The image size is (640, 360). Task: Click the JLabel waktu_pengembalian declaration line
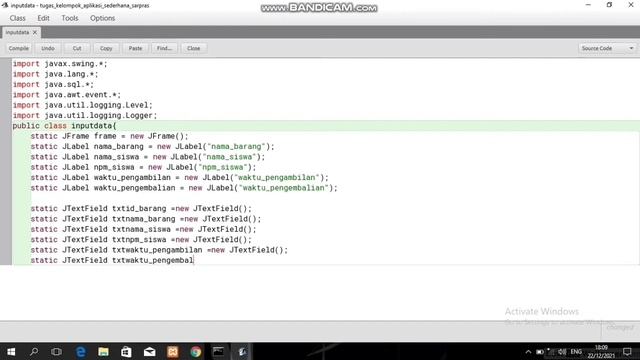click(x=184, y=188)
